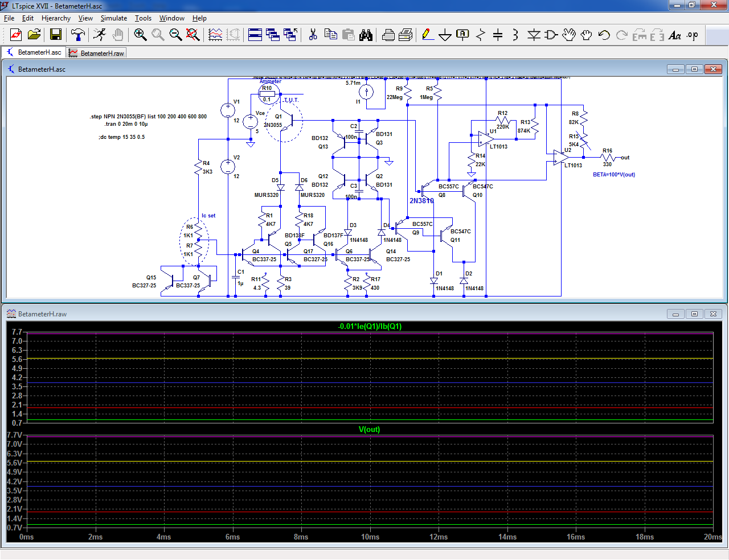
Task: Restore down the LTspice XVII main window
Action: 691,5
